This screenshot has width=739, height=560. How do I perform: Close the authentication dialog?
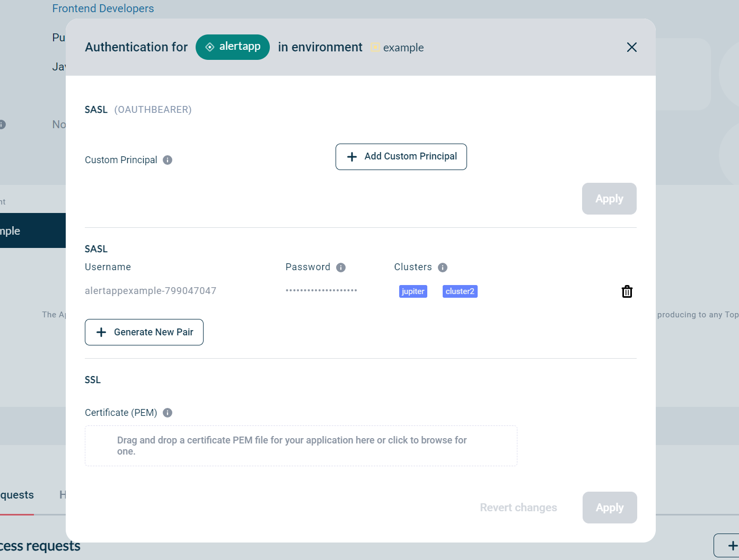[x=631, y=47]
